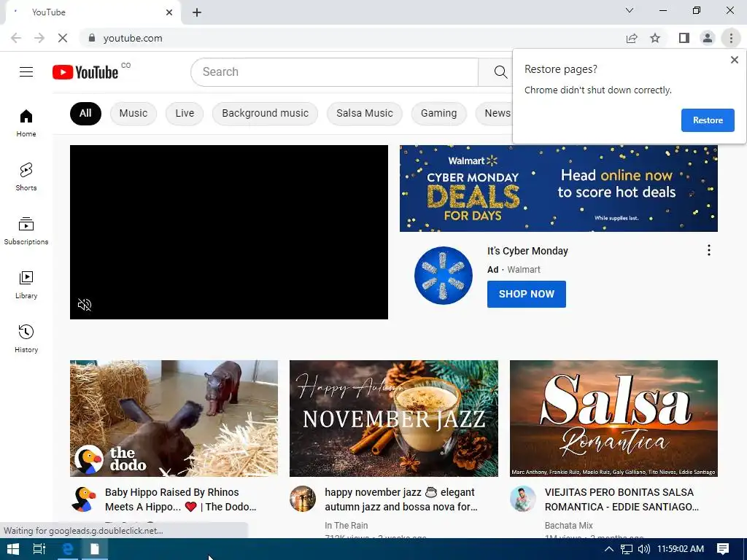747x560 pixels.
Task: Click the YouTube logo
Action: point(85,72)
